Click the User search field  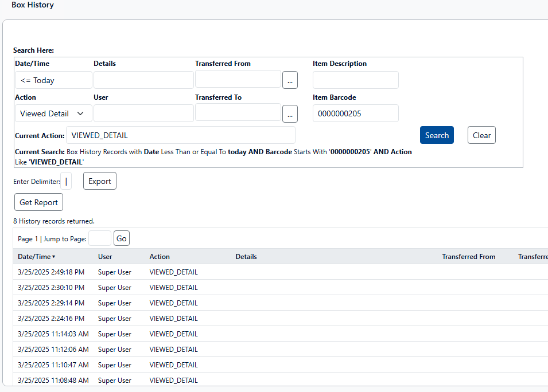click(x=143, y=113)
